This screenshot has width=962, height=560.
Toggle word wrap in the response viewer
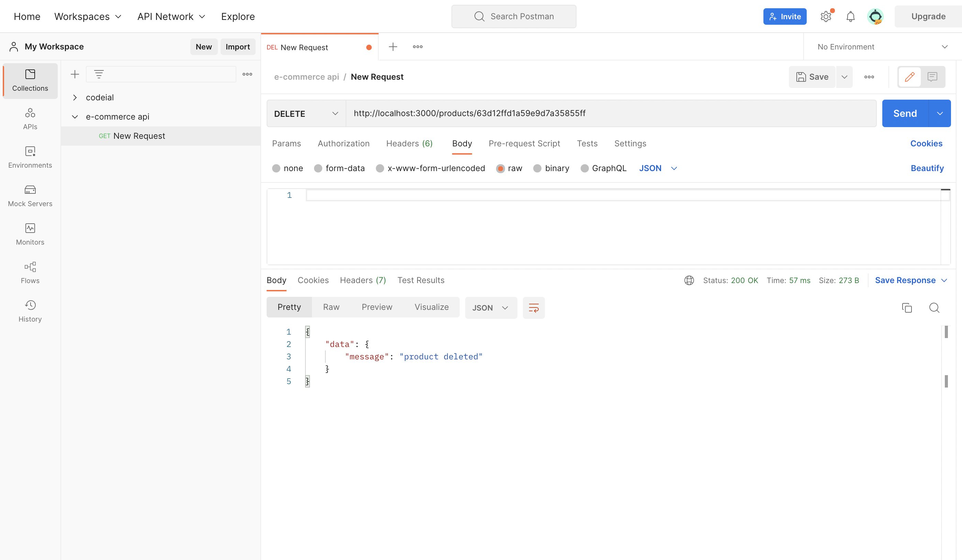[x=533, y=308]
